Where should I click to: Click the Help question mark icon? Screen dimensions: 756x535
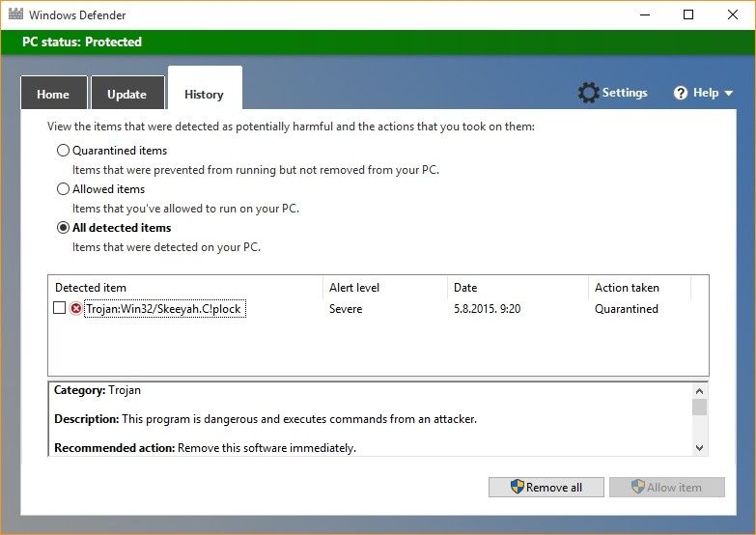tap(681, 93)
